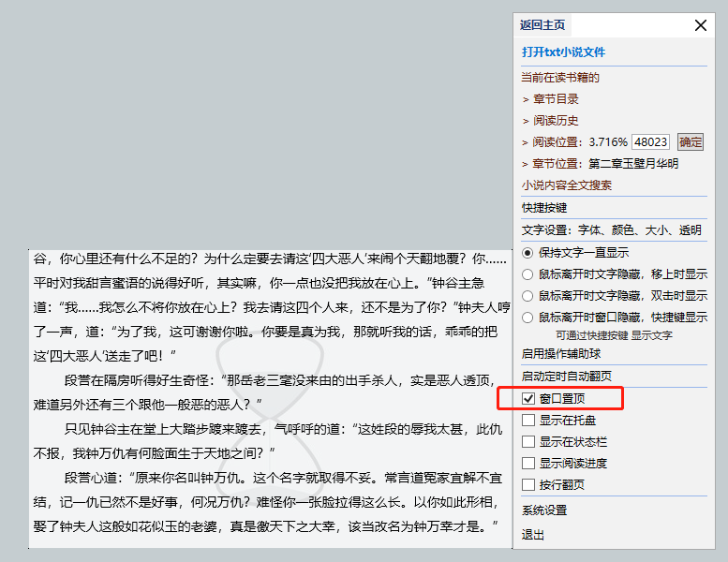Open 文字设置 font and color options

tap(611, 229)
